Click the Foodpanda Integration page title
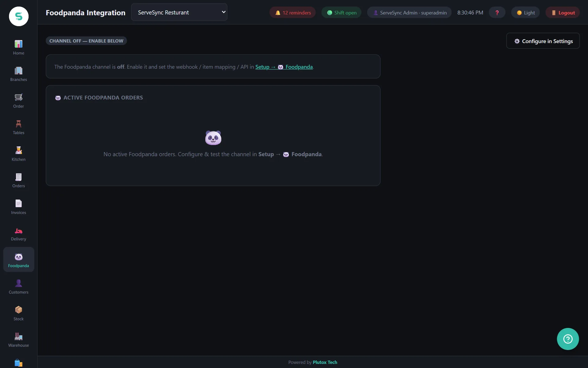 (85, 13)
